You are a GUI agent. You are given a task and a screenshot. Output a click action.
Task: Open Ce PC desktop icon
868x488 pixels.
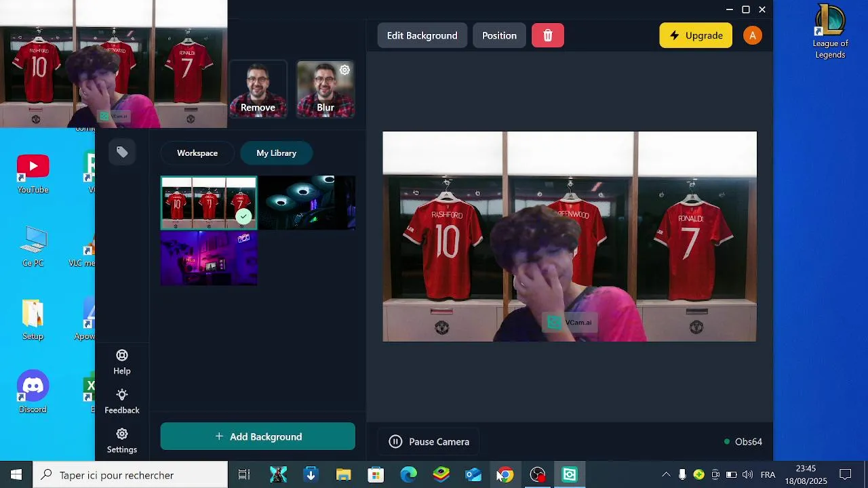(x=33, y=246)
